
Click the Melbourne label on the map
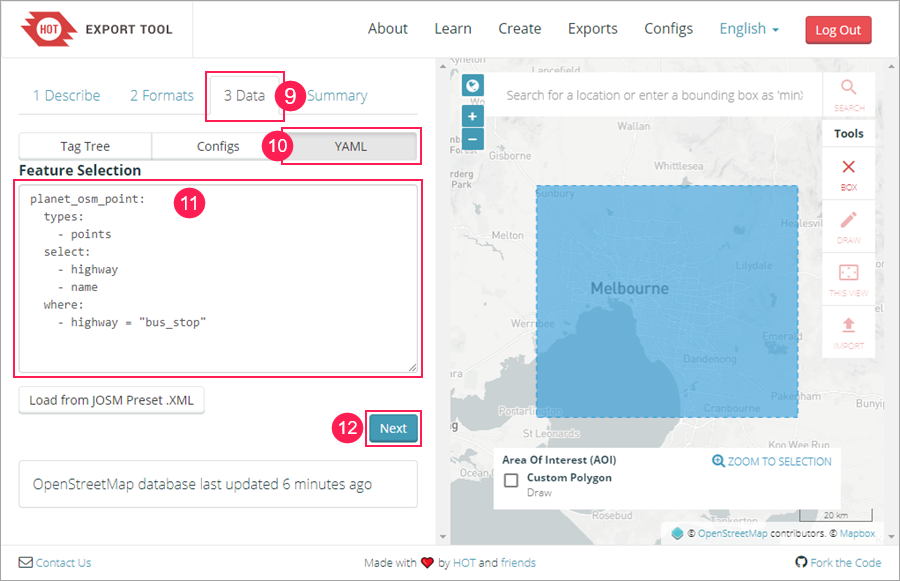pyautogui.click(x=630, y=288)
